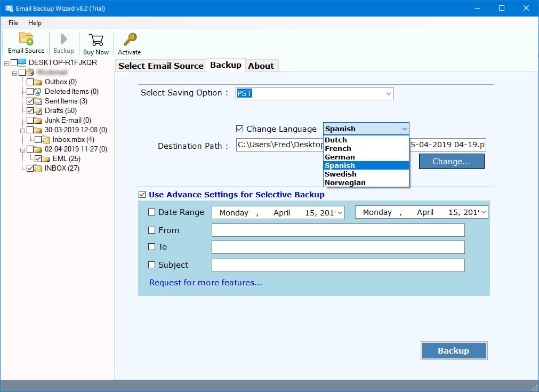539x392 pixels.
Task: Check the Junk E-mail (0) checkbox
Action: pos(30,121)
